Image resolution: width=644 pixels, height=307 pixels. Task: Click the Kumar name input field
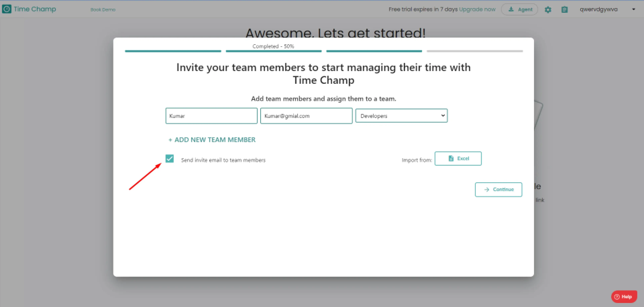[211, 116]
